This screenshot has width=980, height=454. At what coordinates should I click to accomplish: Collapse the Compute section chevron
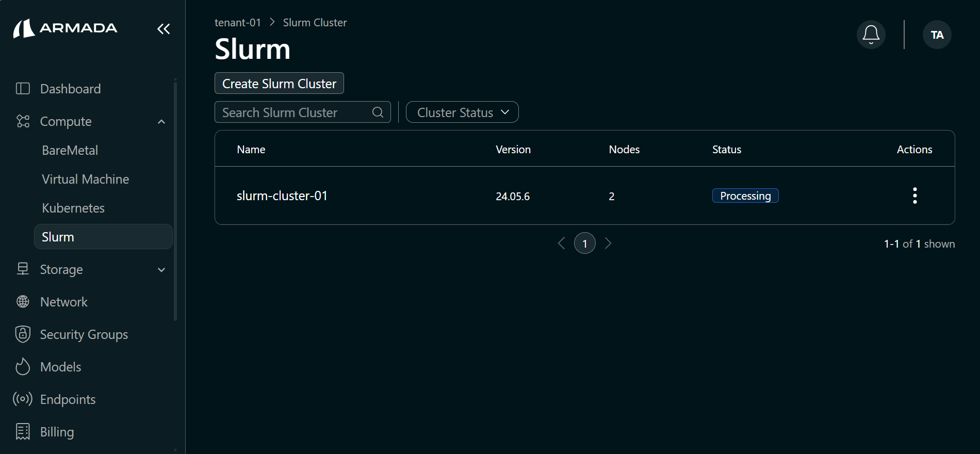coord(161,122)
